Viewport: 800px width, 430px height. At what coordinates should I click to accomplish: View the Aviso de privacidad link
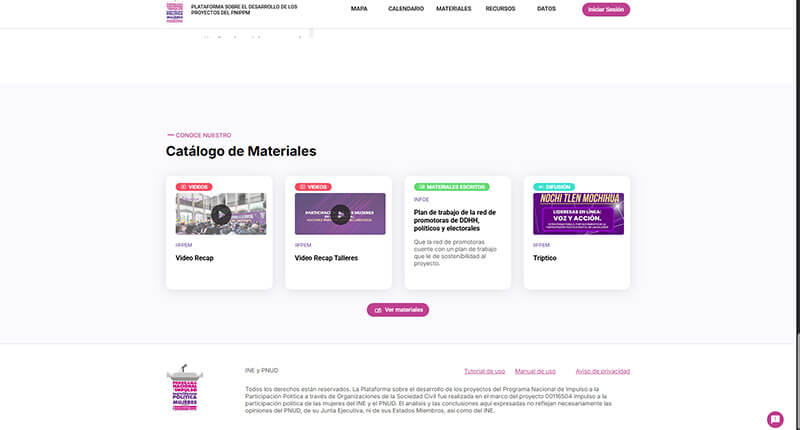click(602, 371)
